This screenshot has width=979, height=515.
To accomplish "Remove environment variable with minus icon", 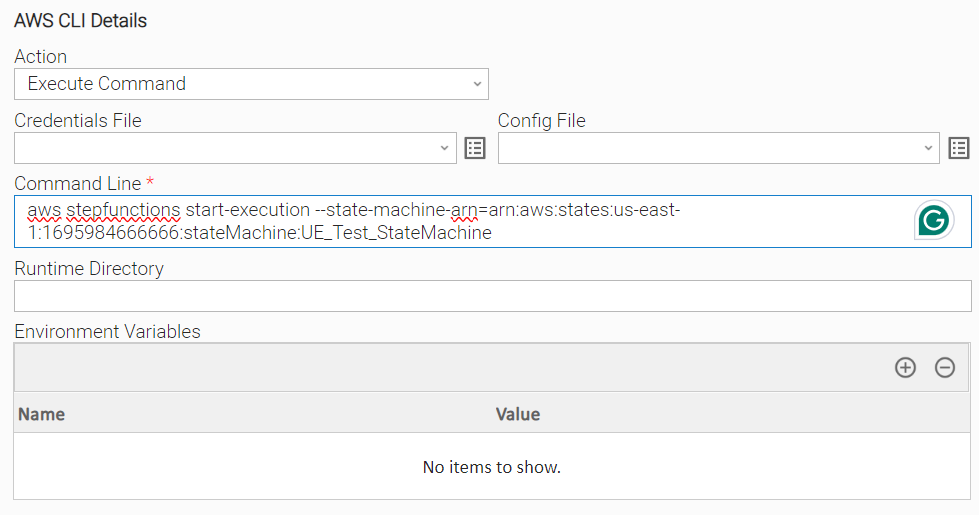I will tap(945, 368).
